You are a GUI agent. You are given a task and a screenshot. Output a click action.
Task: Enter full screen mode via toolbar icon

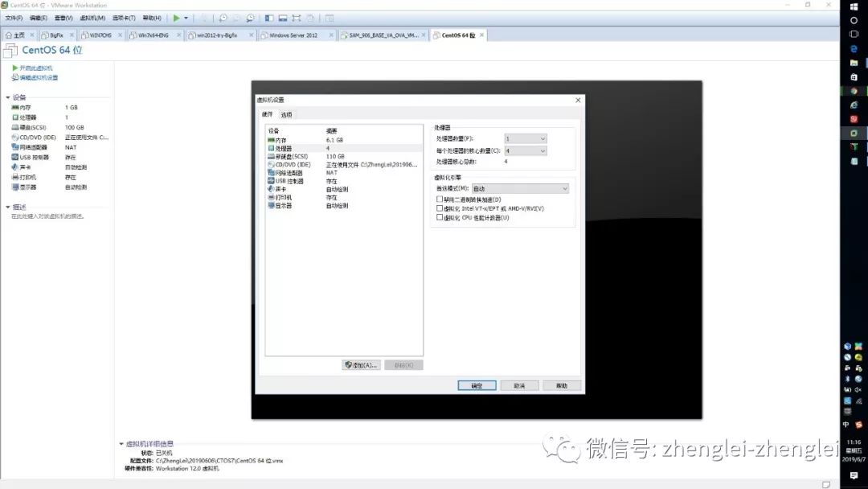click(297, 18)
